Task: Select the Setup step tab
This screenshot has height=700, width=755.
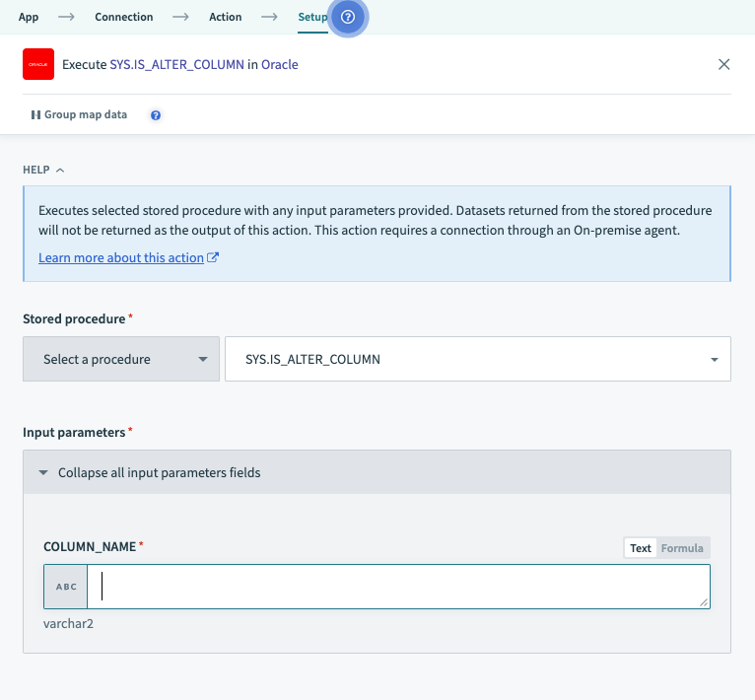Action: pyautogui.click(x=312, y=18)
